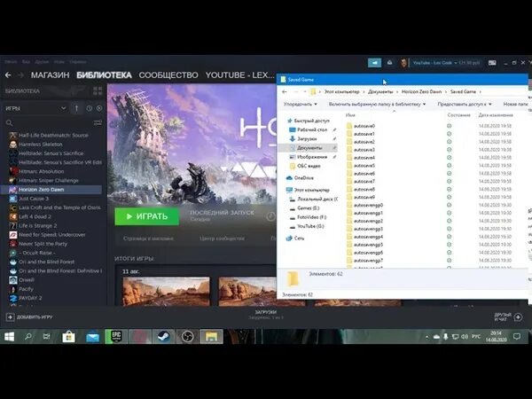This screenshot has height=399, width=532.
Task: Select Horizon Zero Dawn in game list
Action: (51, 190)
